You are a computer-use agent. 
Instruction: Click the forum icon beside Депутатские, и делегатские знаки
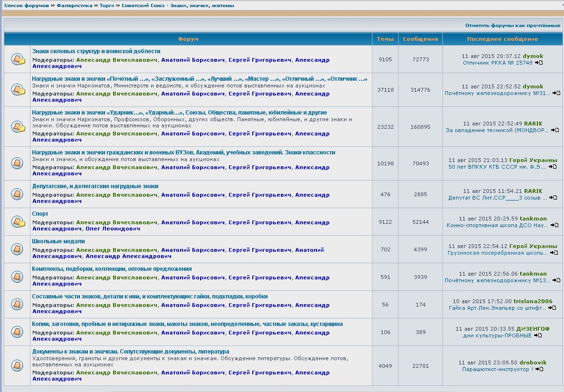pyautogui.click(x=17, y=194)
